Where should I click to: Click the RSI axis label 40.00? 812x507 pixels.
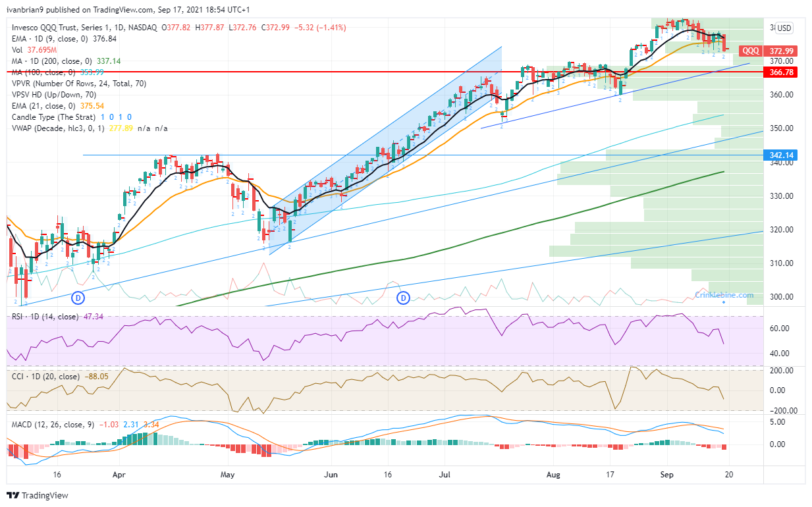(780, 354)
